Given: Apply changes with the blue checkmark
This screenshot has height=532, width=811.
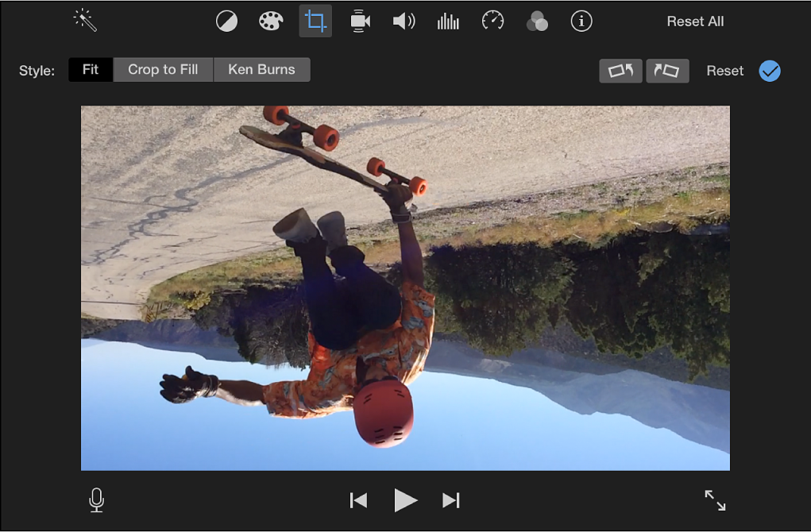Looking at the screenshot, I should [x=769, y=71].
